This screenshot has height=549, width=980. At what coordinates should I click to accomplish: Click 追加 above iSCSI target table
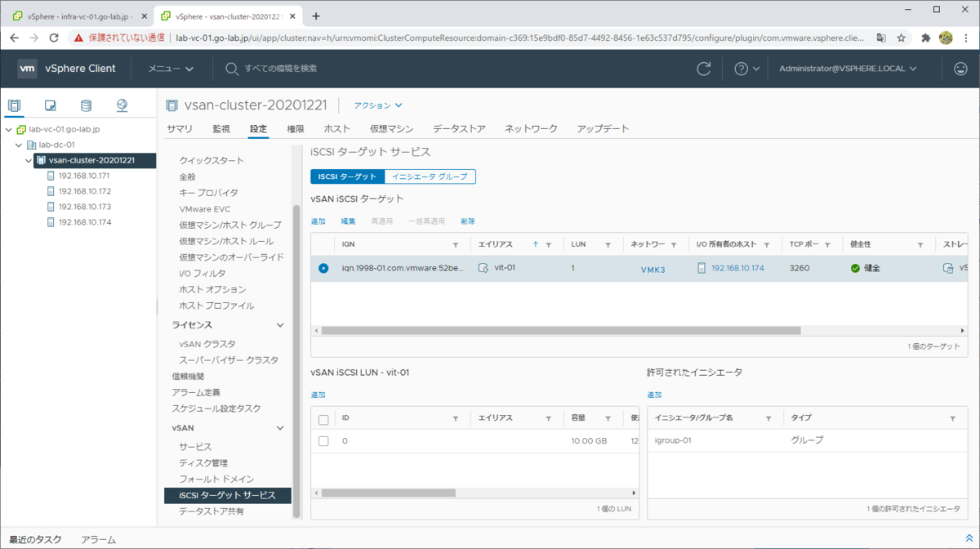tap(318, 221)
